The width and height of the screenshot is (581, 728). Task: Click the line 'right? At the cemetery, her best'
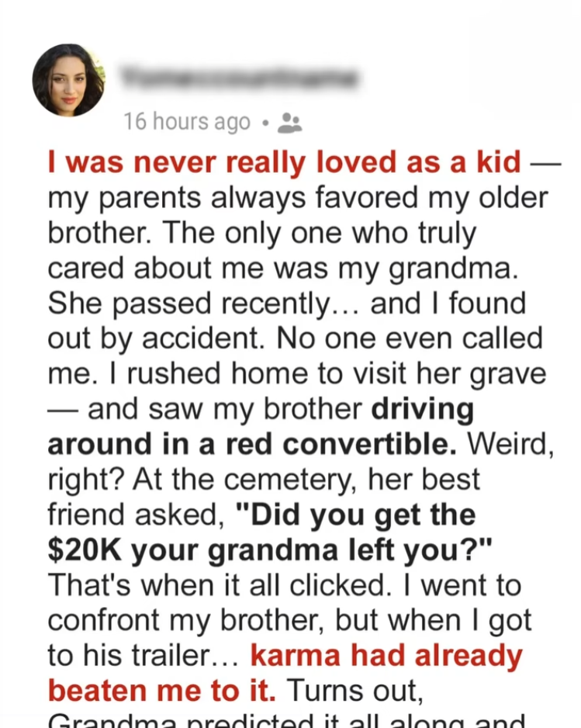tap(264, 480)
